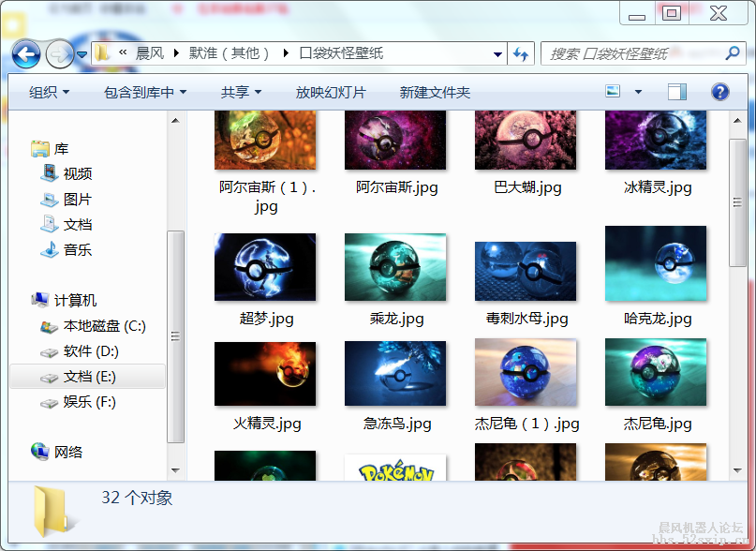The width and height of the screenshot is (756, 551).
Task: Click the change view icon
Action: point(614,92)
